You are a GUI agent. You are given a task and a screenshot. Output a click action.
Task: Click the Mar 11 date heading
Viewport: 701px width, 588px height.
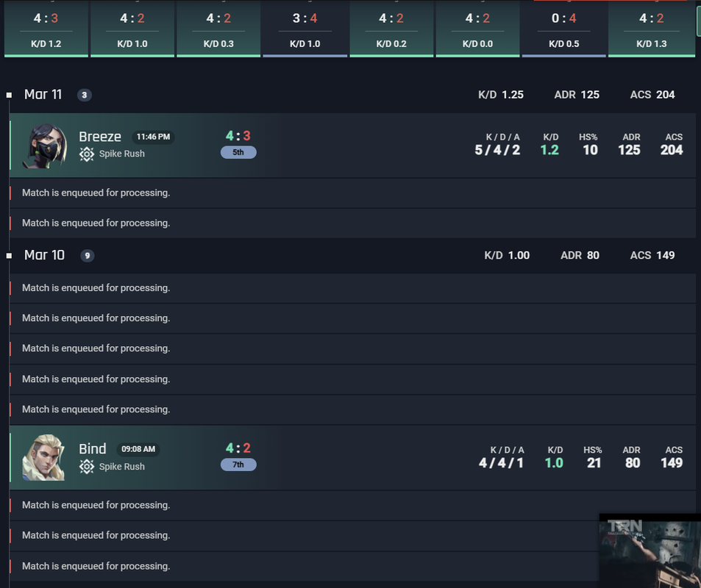pos(43,95)
